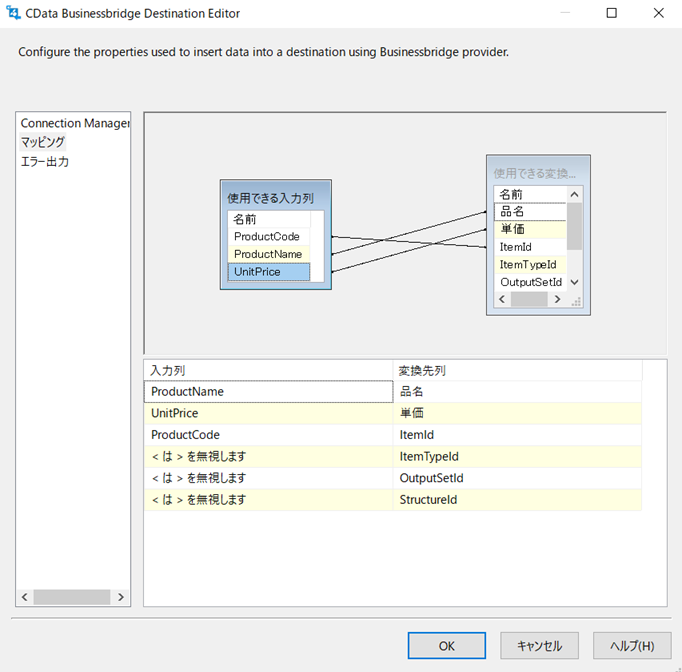
Task: Click left arrow of sidebar scrollbar
Action: click(25, 597)
